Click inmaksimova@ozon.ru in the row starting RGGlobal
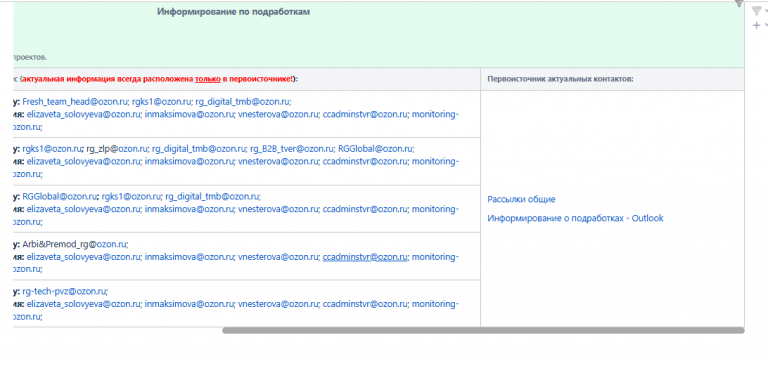The width and height of the screenshot is (768, 366). click(x=189, y=209)
